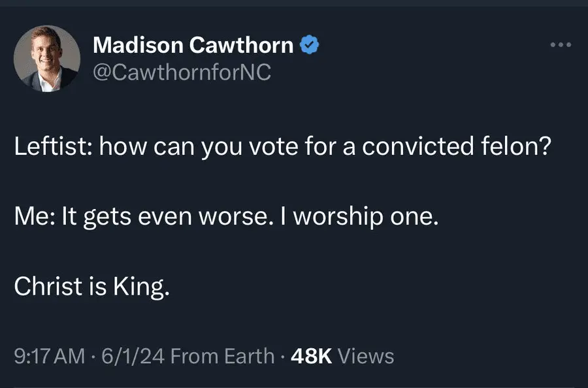Click the Views label text
This screenshot has width=588, height=388.
367,356
